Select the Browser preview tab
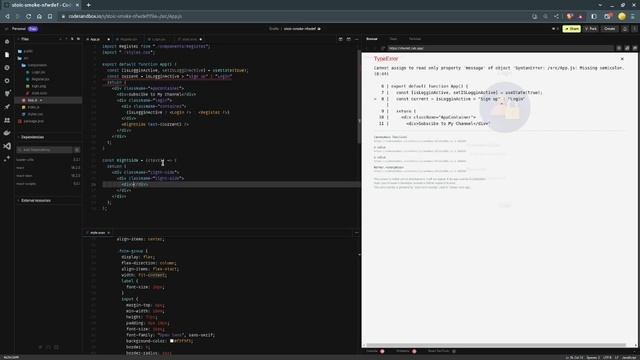The height and width of the screenshot is (360, 640). (371, 39)
